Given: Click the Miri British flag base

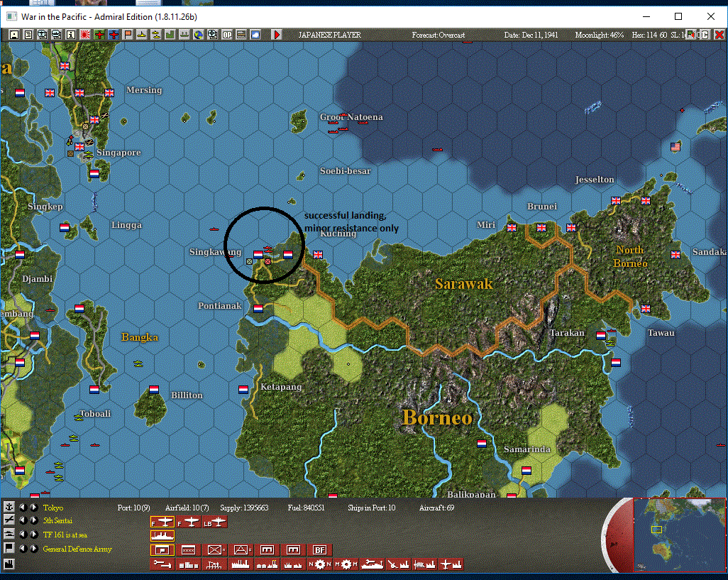Looking at the screenshot, I should 512,228.
